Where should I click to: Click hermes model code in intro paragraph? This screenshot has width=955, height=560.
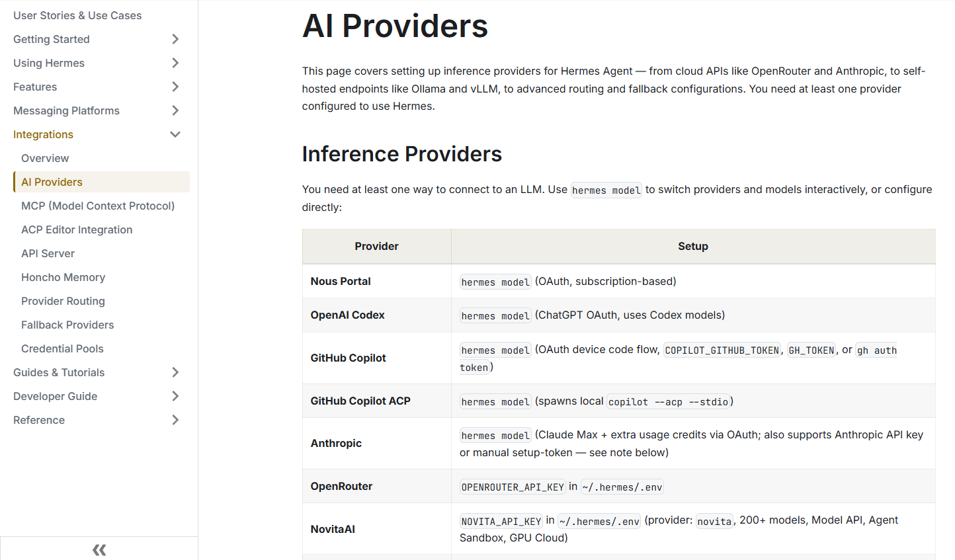click(x=606, y=190)
